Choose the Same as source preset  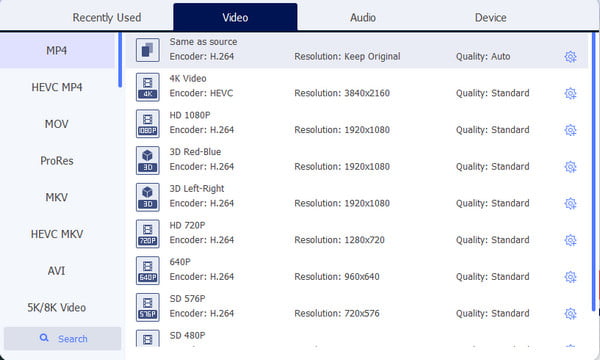point(357,50)
